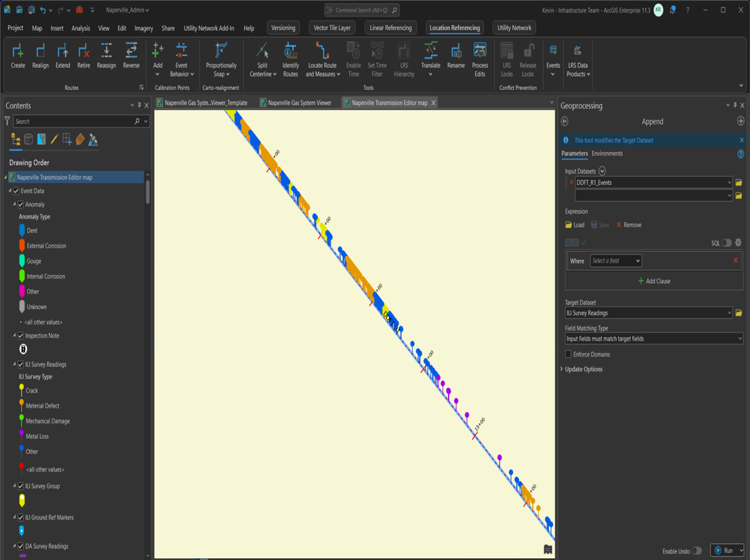Click the Process Edits tool
Image resolution: width=750 pixels, height=560 pixels.
[480, 59]
